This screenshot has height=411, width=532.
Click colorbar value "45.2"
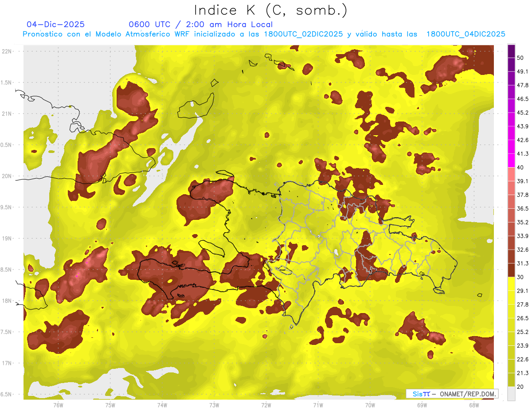(523, 113)
